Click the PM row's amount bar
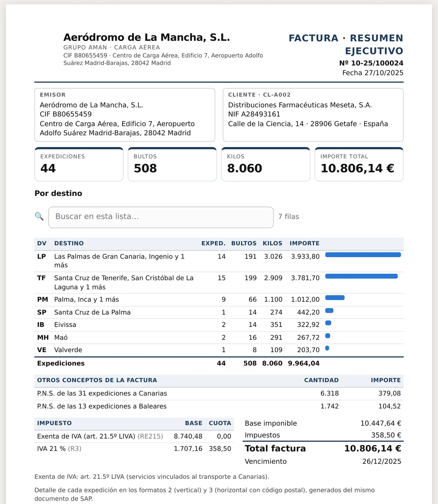Screen dimensions: 438x504 (x=335, y=298)
